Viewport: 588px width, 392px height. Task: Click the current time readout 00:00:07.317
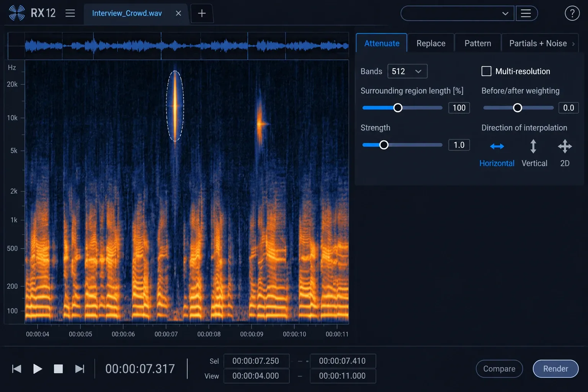[x=140, y=369]
